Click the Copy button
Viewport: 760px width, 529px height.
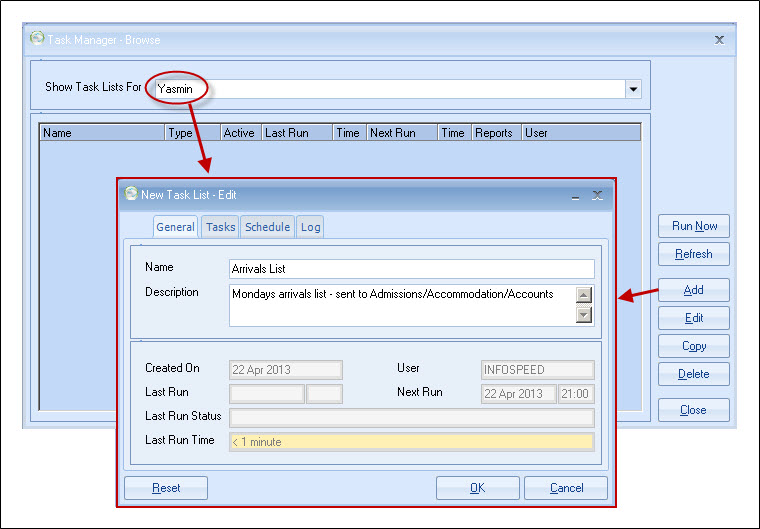pos(694,346)
